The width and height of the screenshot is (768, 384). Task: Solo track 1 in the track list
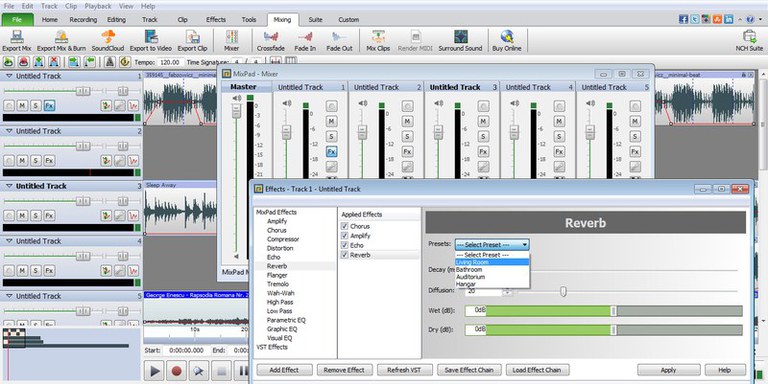click(x=36, y=105)
